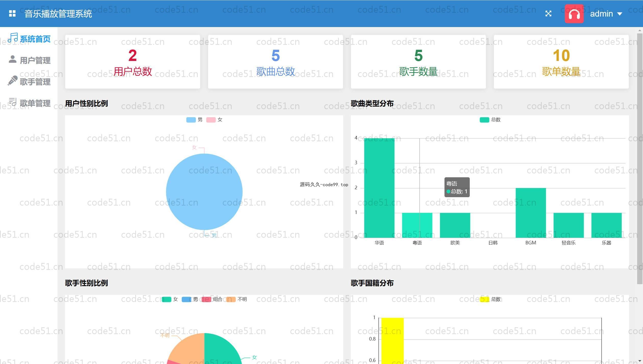Click the music note icon for 系统首页
This screenshot has height=364, width=643.
[13, 37]
